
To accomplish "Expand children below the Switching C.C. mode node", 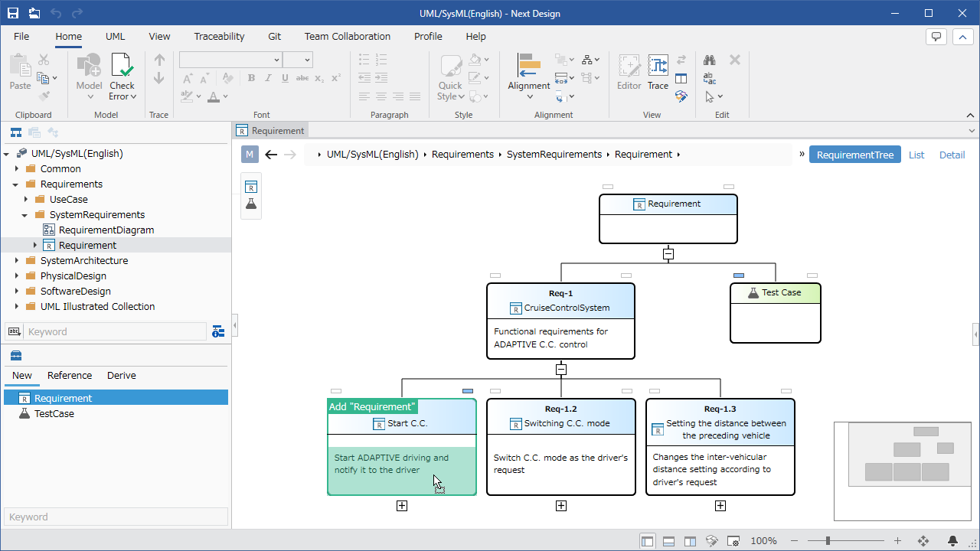I will 561,506.
